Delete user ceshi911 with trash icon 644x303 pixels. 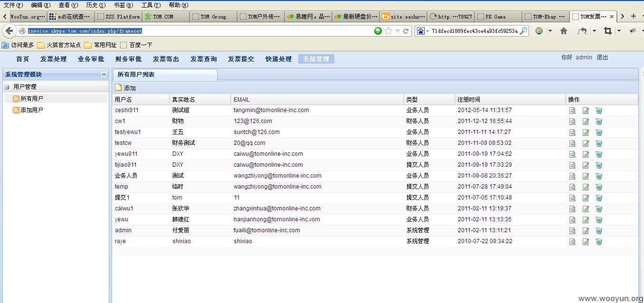pyautogui.click(x=599, y=111)
